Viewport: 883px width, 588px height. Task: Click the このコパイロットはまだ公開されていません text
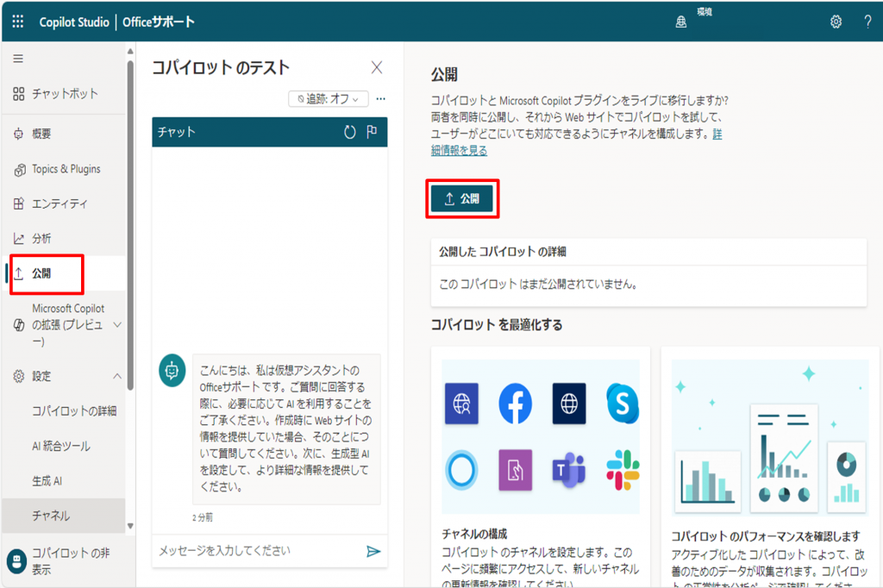[x=538, y=285]
